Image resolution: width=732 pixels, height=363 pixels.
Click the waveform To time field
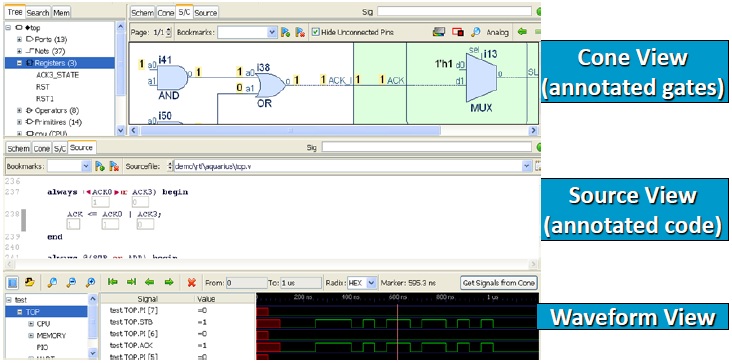click(301, 283)
